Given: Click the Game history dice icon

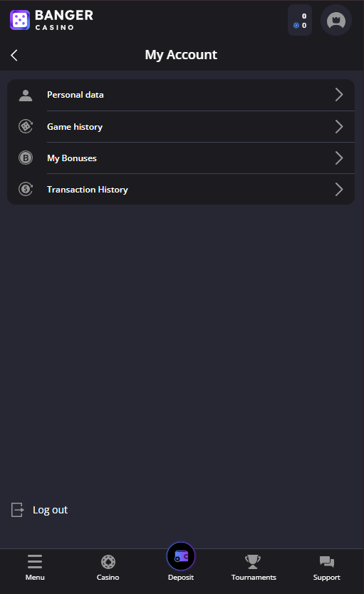Looking at the screenshot, I should pyautogui.click(x=26, y=126).
